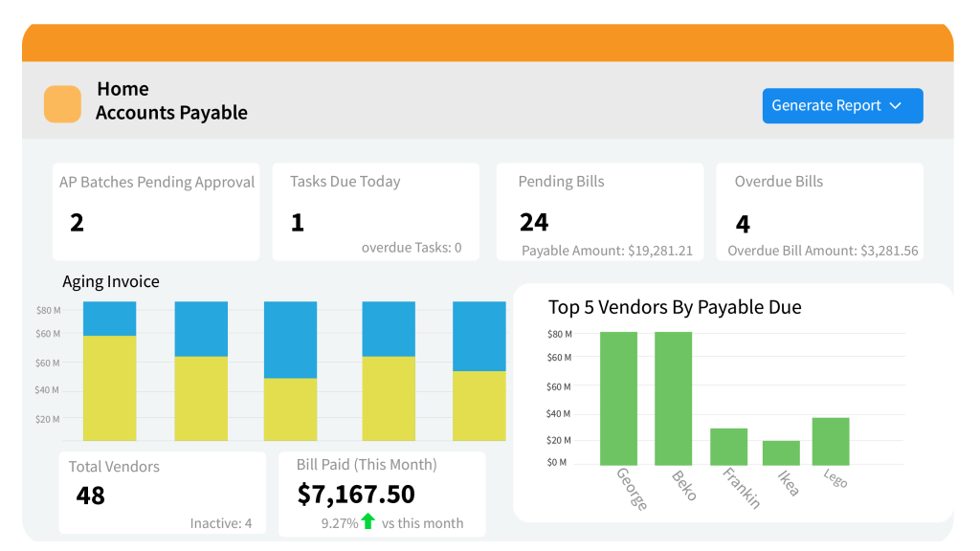Open the Tasks Due Today card
The height and width of the screenshot is (551, 980).
pos(375,210)
